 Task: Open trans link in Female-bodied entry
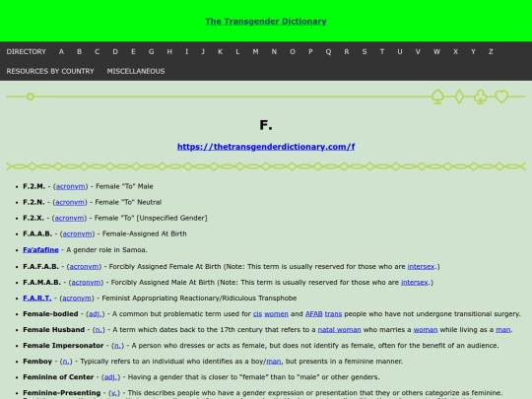[333, 314]
